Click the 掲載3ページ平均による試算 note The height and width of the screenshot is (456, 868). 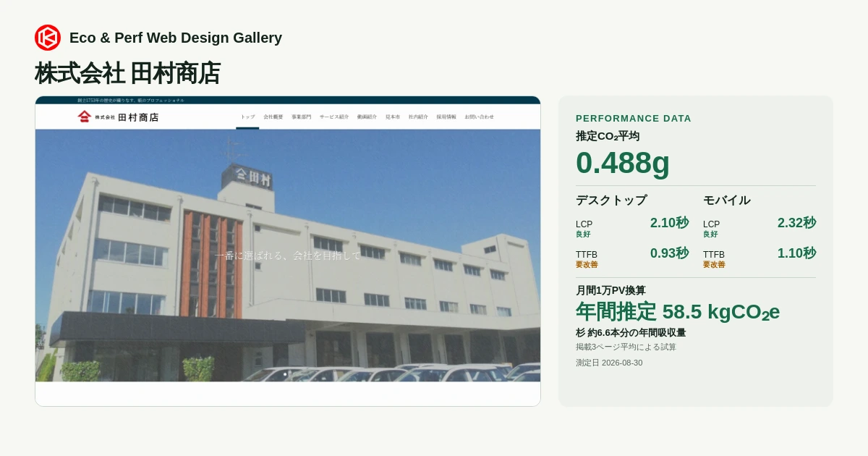coord(626,347)
